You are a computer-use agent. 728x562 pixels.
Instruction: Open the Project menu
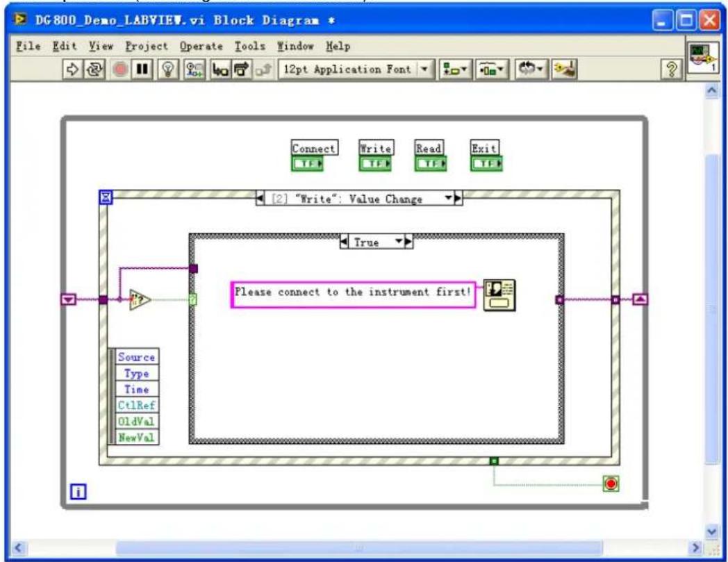[147, 46]
